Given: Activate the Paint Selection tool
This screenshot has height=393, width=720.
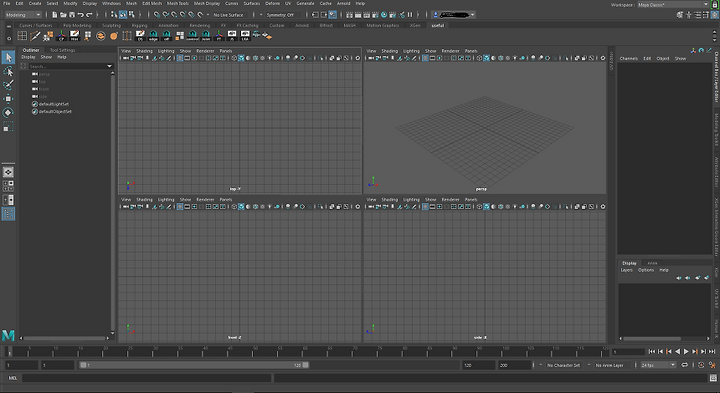Looking at the screenshot, I should pyautogui.click(x=8, y=85).
